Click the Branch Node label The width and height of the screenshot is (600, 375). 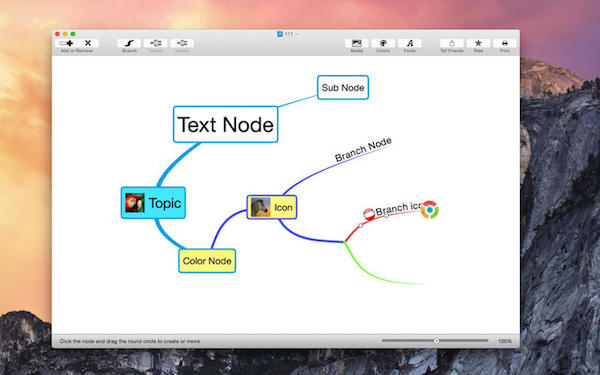coord(363,150)
